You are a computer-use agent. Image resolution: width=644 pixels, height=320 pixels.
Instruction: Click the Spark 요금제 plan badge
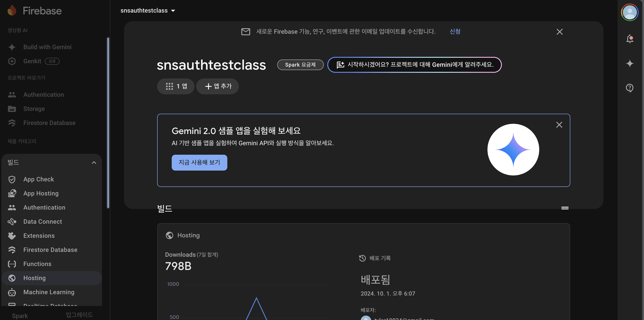(300, 65)
